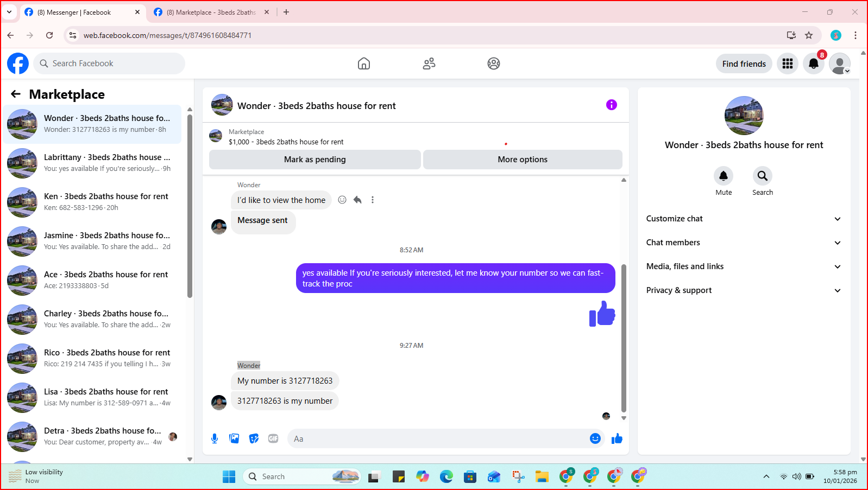
Task: Open Chrome tab search dropdown arrow
Action: tap(9, 12)
